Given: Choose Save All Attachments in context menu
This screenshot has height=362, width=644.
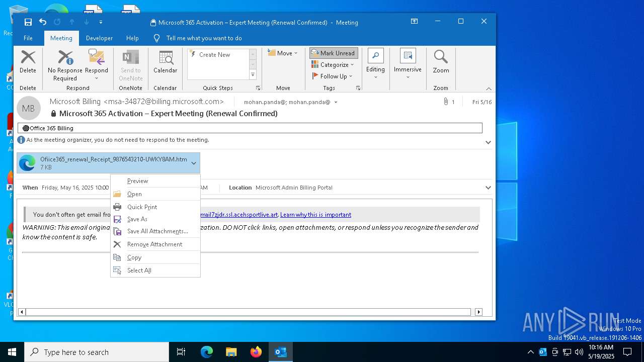Looking at the screenshot, I should click(155, 231).
